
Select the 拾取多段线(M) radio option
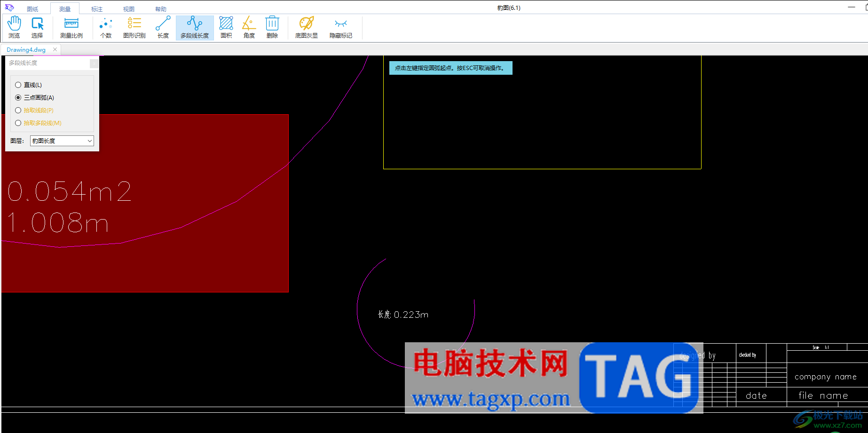point(39,123)
